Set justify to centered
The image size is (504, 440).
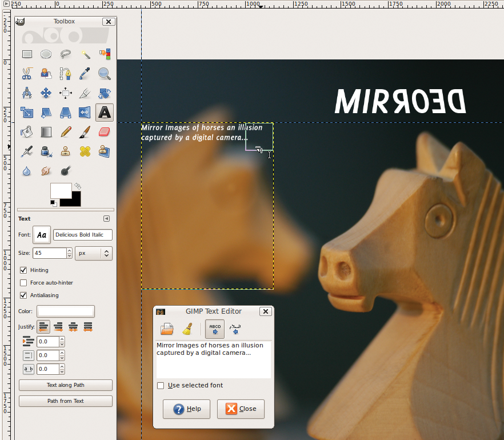(x=73, y=327)
